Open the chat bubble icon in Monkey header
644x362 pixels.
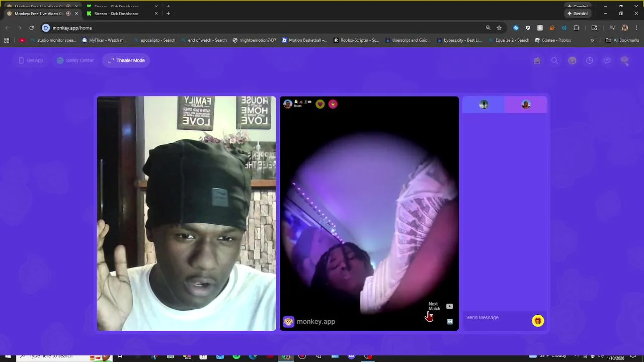click(x=607, y=60)
